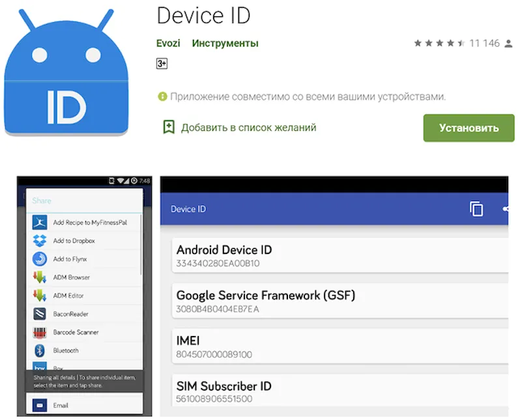Screen dimensions: 518x420
Task: Click the Share dialog title
Action: point(42,201)
